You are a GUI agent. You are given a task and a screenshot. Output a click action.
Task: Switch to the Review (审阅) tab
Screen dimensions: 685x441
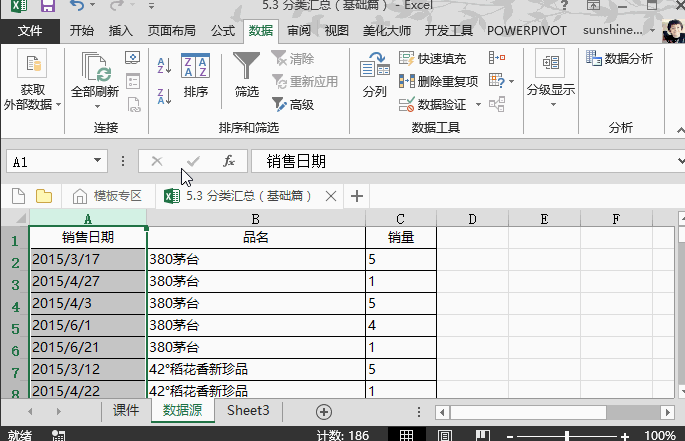coord(298,31)
